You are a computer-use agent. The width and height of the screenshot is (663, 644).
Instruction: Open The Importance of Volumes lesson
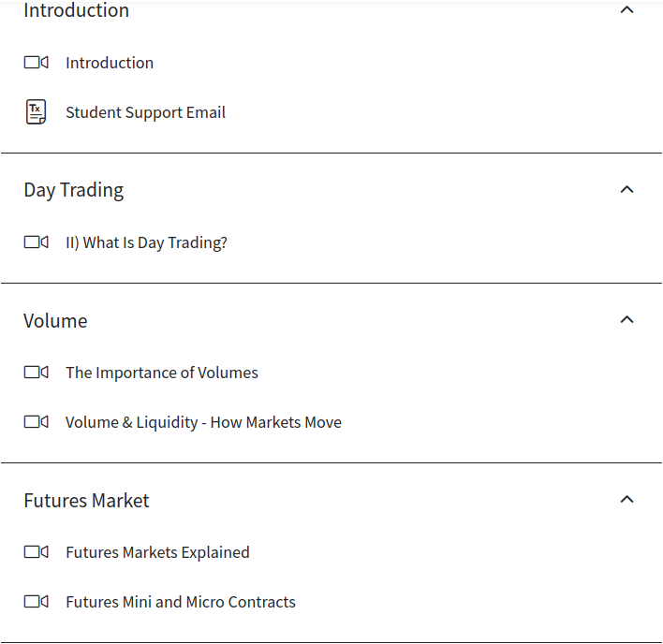162,373
